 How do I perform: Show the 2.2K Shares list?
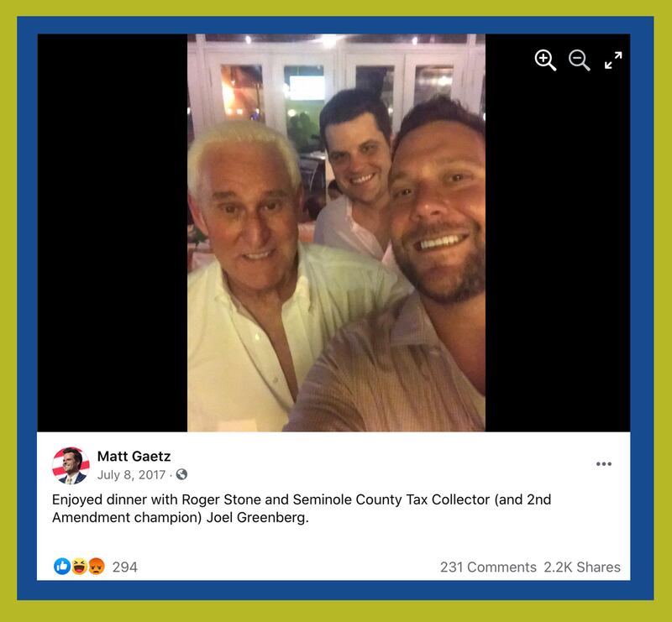582,567
